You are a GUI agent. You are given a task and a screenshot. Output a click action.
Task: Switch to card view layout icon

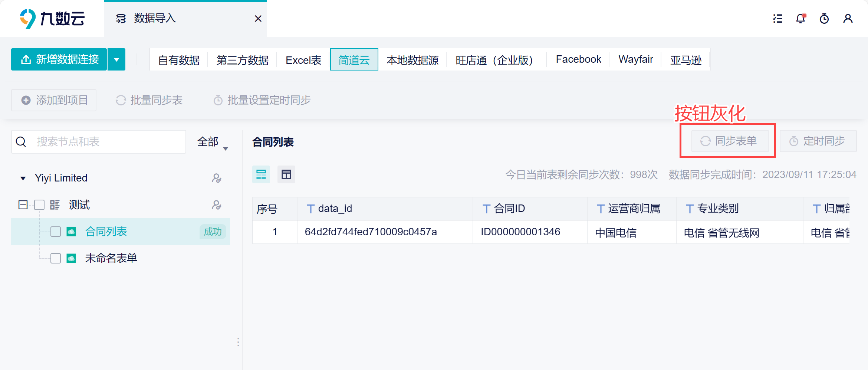coord(261,174)
